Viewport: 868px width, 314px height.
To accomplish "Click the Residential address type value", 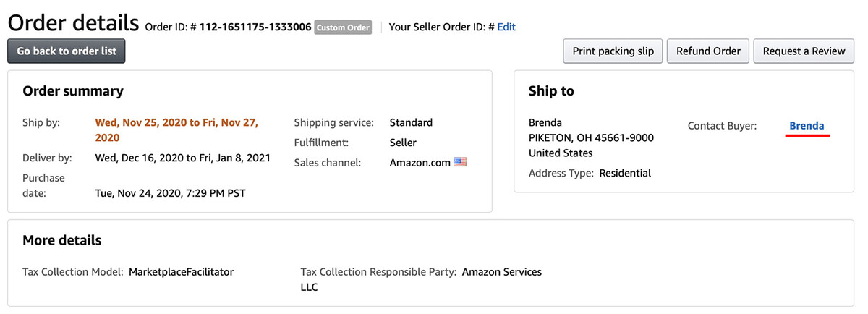I will point(625,173).
